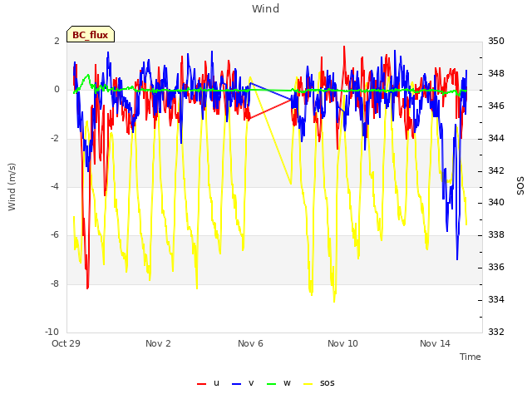
Task: Select the 'u' legend label
Action: [x=216, y=383]
